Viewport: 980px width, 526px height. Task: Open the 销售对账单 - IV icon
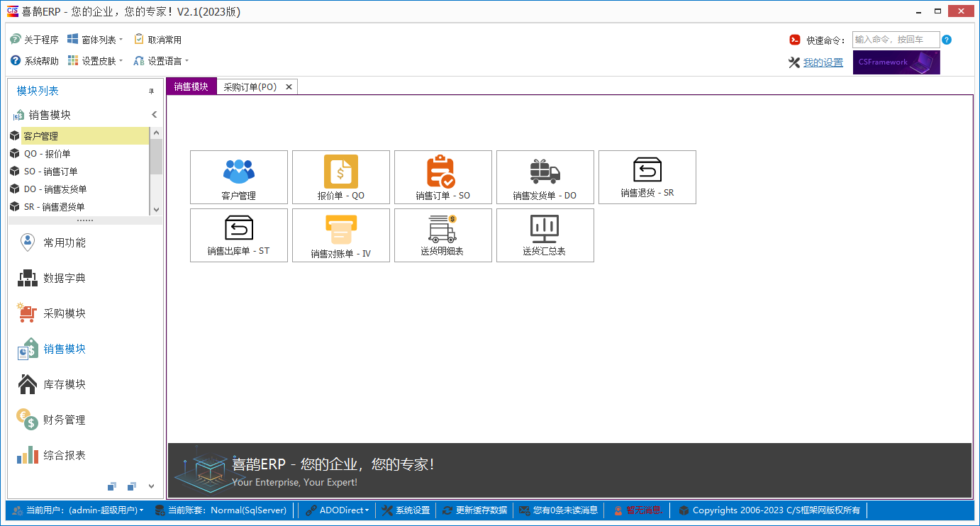[x=340, y=235]
